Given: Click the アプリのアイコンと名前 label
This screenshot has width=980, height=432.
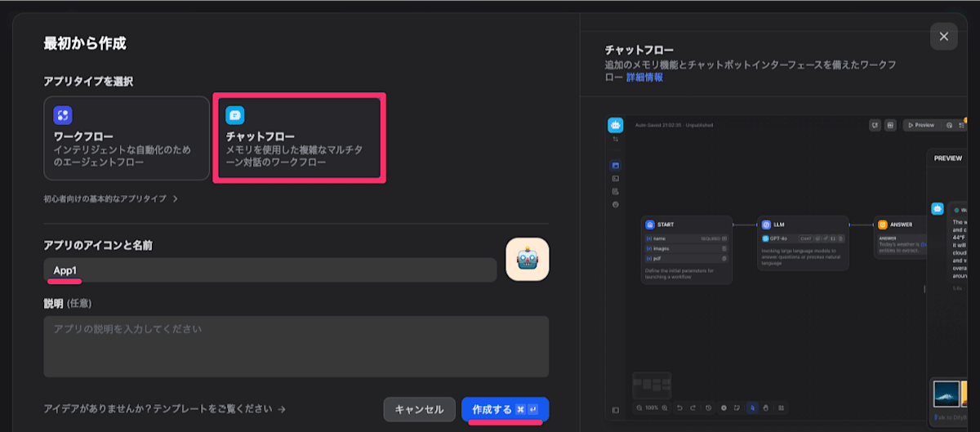Looking at the screenshot, I should coord(98,245).
